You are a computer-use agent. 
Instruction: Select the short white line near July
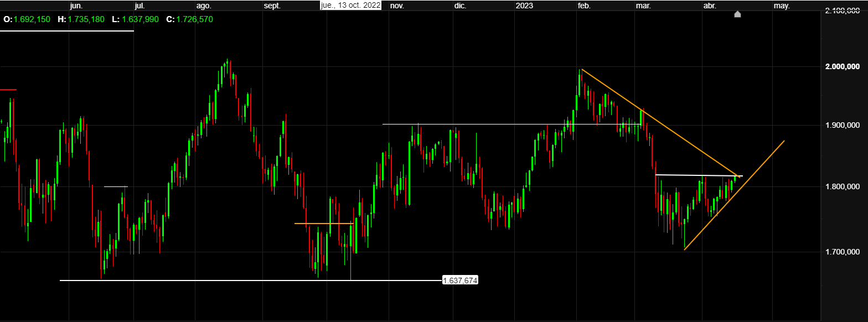tap(116, 186)
